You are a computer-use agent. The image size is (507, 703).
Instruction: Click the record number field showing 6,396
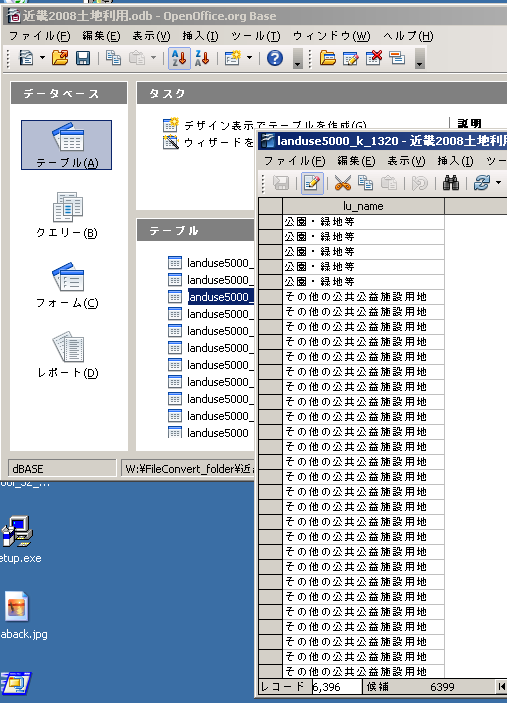[x=337, y=686]
